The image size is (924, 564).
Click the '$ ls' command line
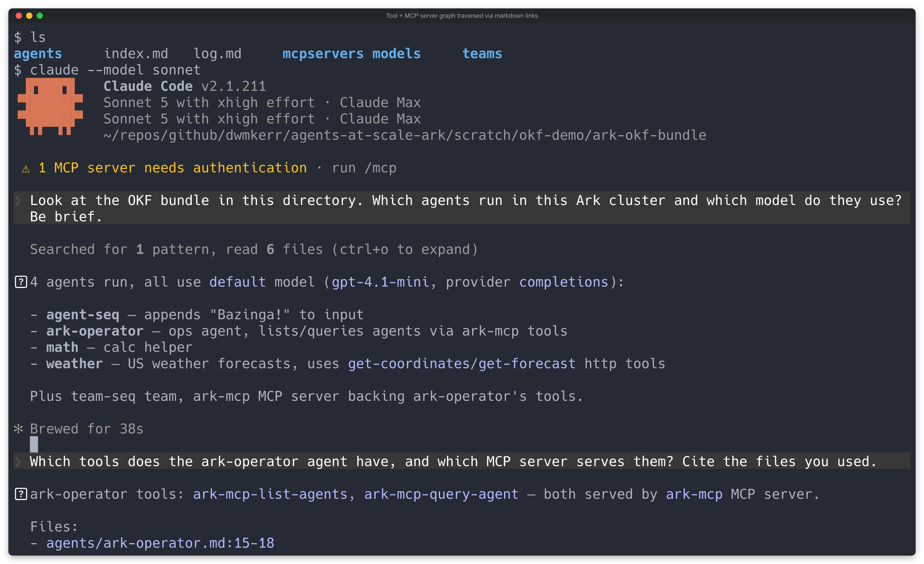(x=30, y=37)
